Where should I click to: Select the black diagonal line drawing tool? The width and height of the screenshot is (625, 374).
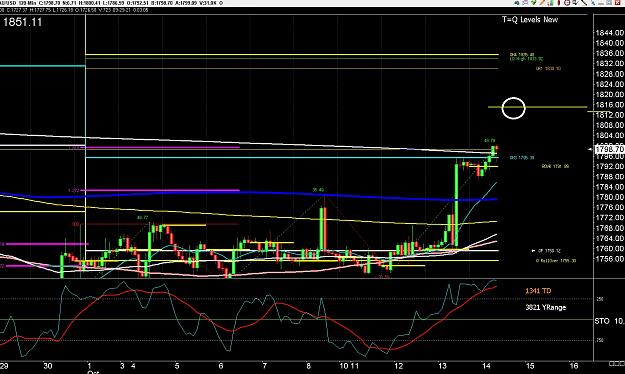click(x=584, y=2)
